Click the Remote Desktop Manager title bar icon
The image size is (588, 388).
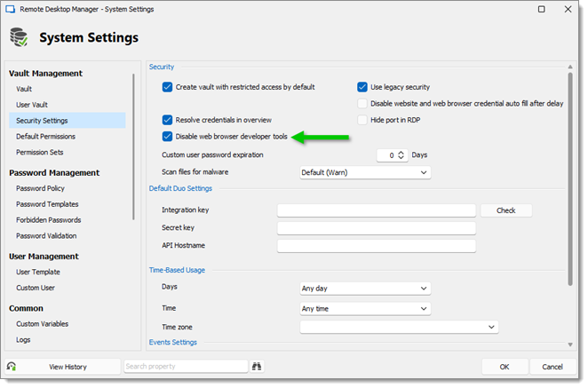(x=10, y=9)
